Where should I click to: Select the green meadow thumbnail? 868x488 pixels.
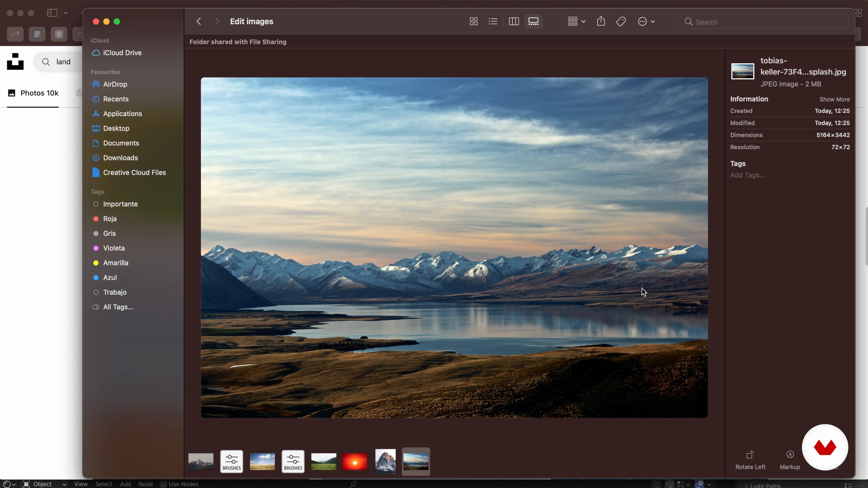[x=323, y=461]
